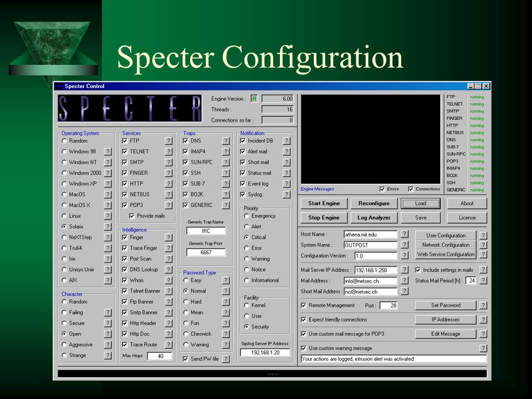Click FTP running status text
The height and width of the screenshot is (399, 532).
[477, 97]
